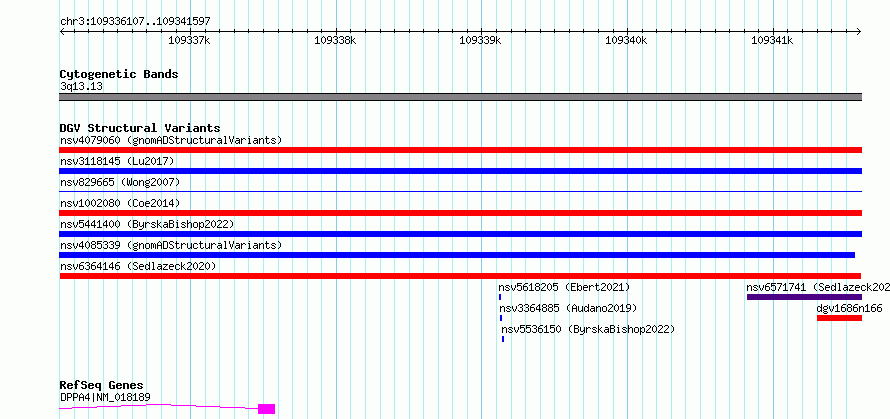Open the nsv6364146 (Sedlazeck2020) variant label

click(x=138, y=266)
